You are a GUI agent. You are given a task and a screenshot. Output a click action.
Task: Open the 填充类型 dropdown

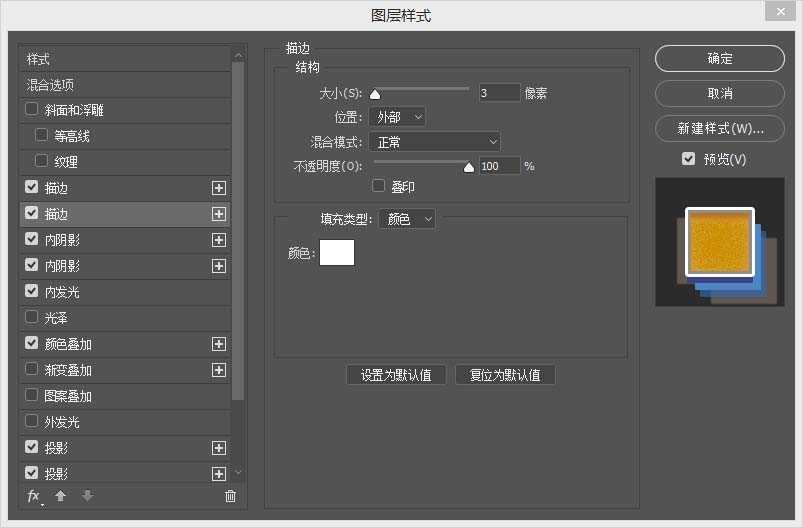(x=406, y=219)
